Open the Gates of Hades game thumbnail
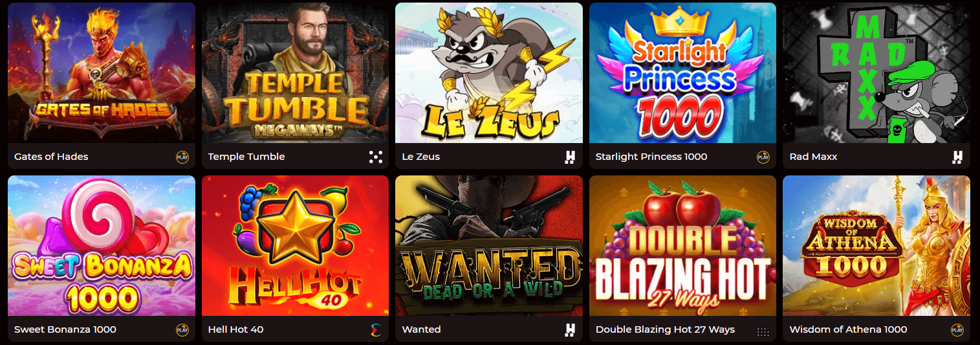 (x=102, y=72)
